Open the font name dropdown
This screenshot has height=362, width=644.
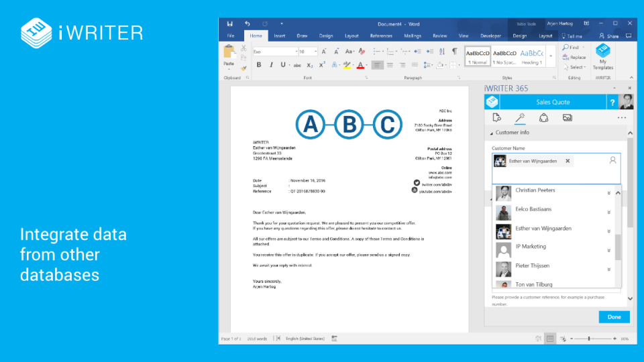(x=297, y=52)
